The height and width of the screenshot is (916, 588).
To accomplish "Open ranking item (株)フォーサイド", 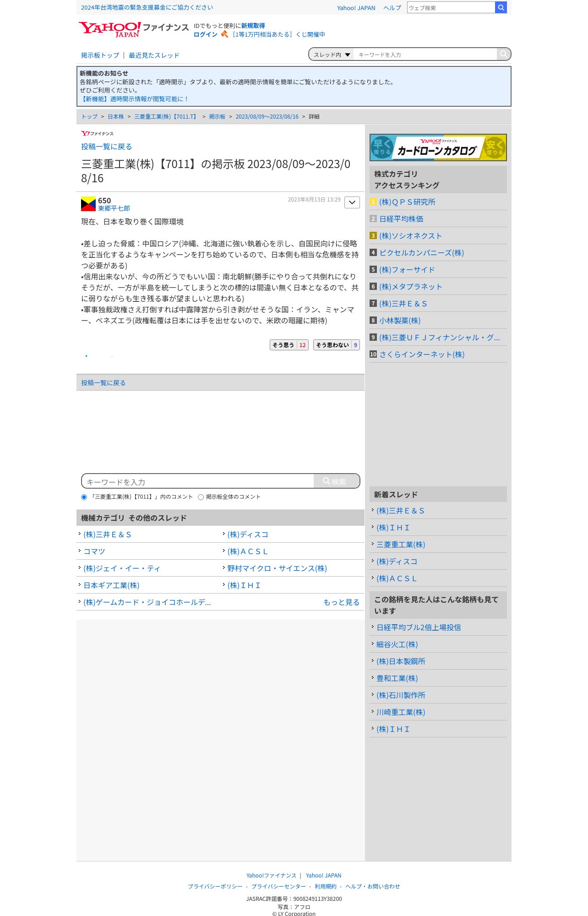I will (x=407, y=270).
